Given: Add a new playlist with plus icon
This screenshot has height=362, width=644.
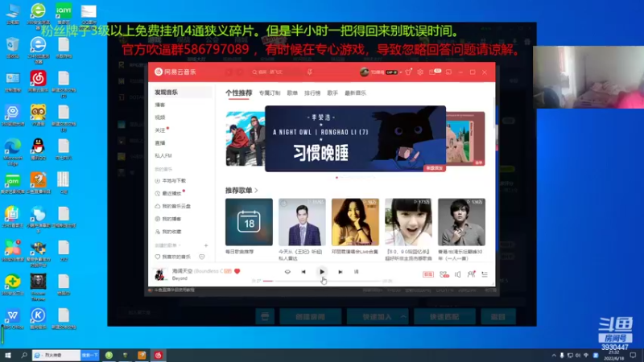Looking at the screenshot, I should [206, 245].
